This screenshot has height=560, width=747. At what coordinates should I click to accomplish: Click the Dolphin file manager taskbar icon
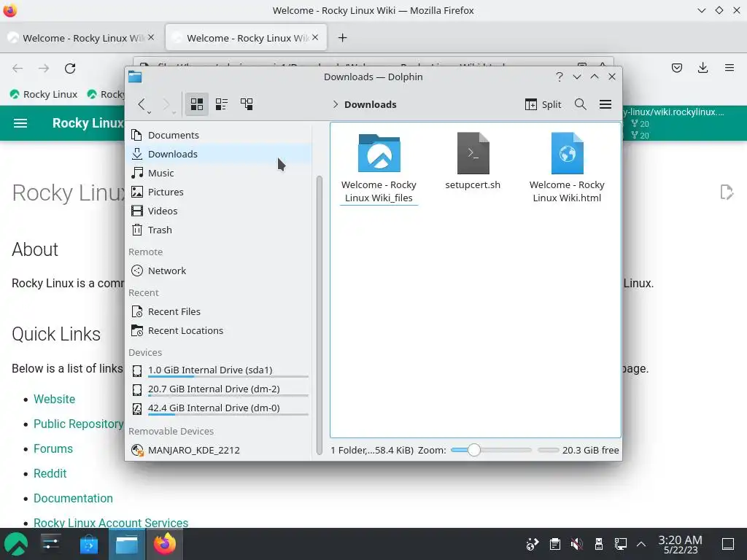[x=127, y=544]
